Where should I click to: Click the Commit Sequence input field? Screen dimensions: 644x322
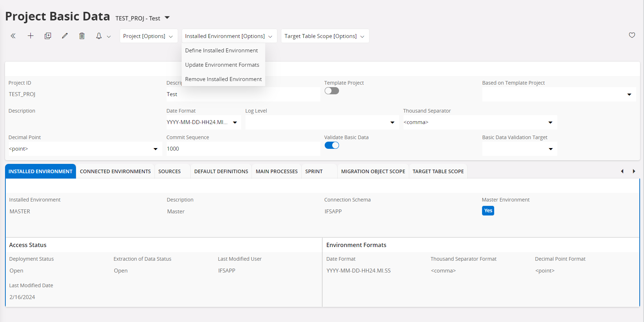click(243, 149)
